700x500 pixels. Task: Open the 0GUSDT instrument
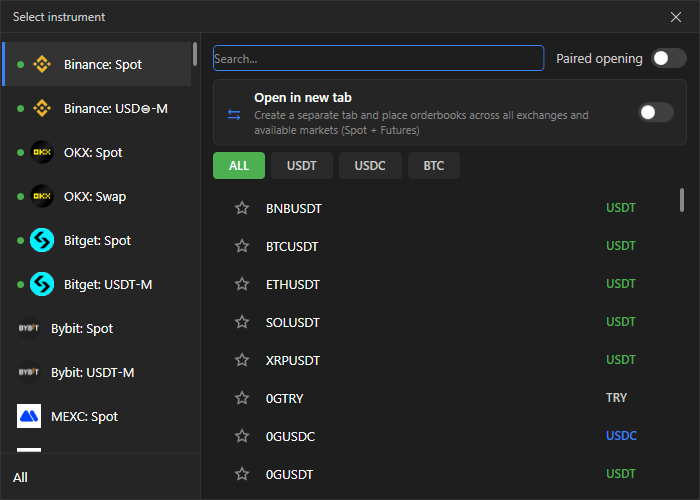tap(444, 474)
